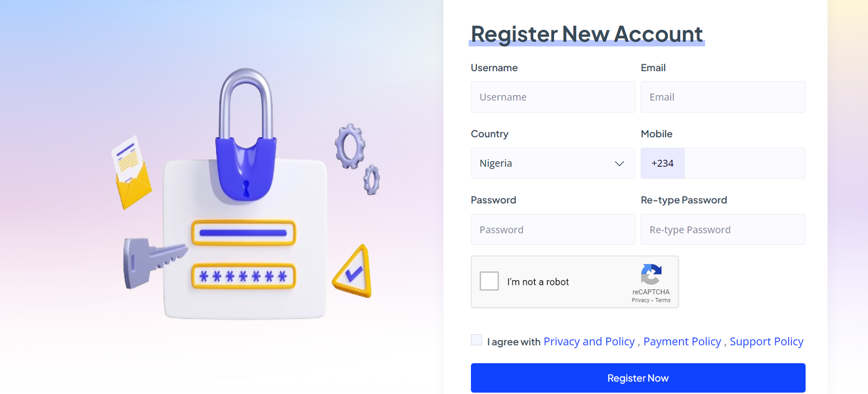This screenshot has height=394, width=868.
Task: Click the Country dropdown chevron arrow
Action: 619,163
